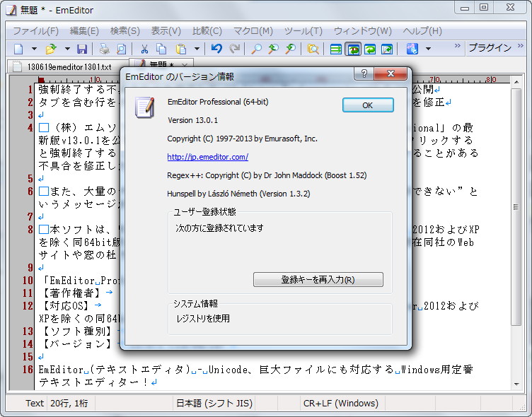
Task: Create a new file with New icon
Action: tap(18, 49)
